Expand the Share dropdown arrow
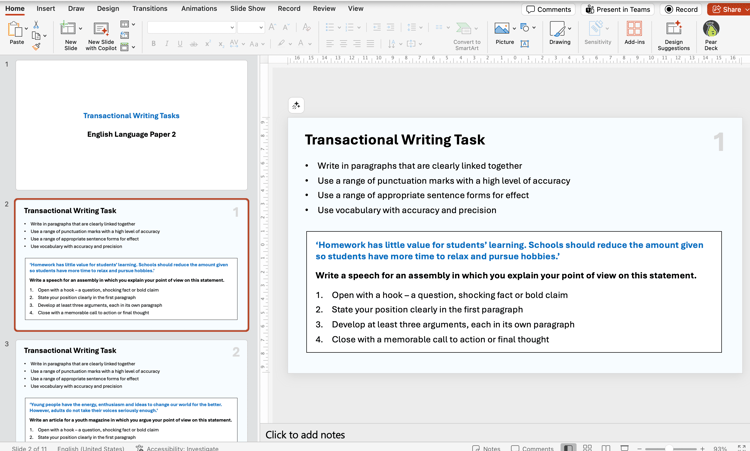 [x=746, y=9]
